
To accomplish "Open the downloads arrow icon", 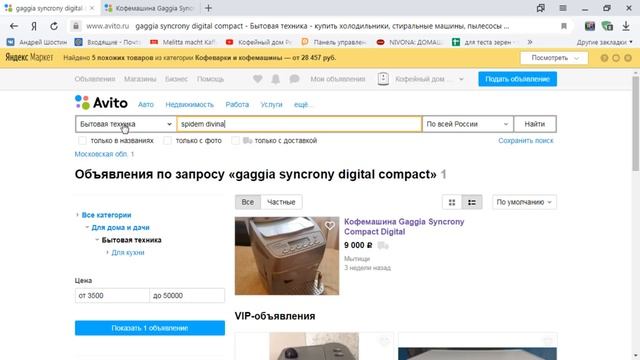I will [626, 26].
